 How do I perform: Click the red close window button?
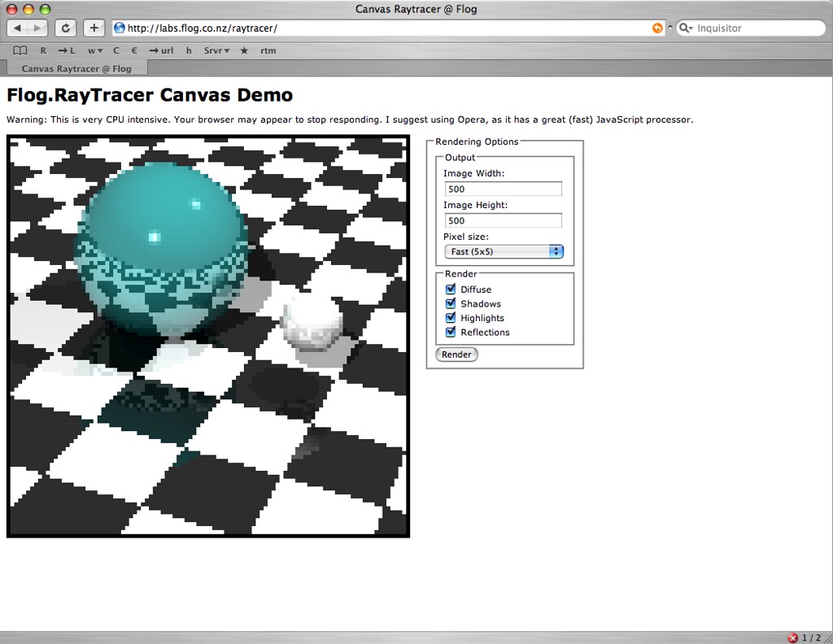11,9
